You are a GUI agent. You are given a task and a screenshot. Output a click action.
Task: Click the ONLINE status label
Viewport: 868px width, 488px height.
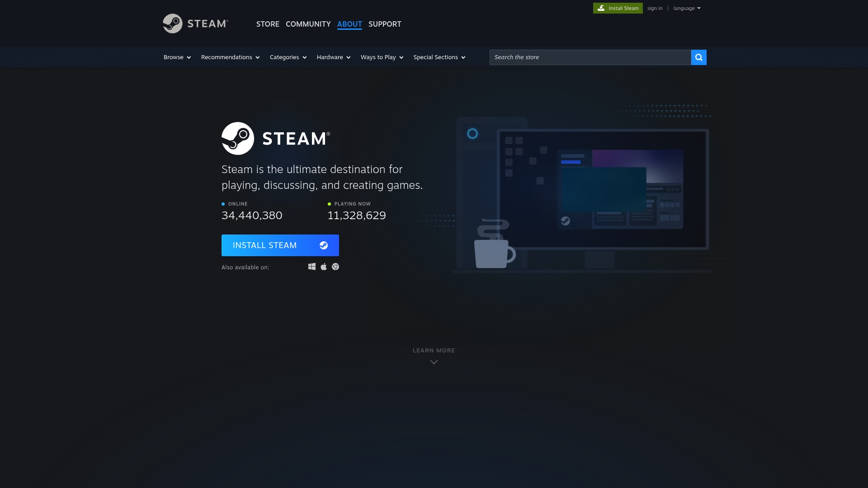point(238,204)
